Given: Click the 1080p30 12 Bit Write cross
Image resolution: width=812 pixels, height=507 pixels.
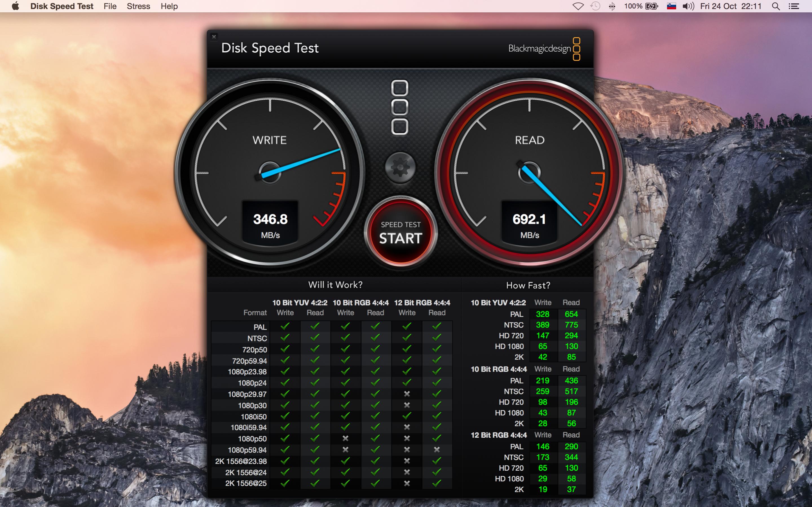Looking at the screenshot, I should click(x=407, y=405).
